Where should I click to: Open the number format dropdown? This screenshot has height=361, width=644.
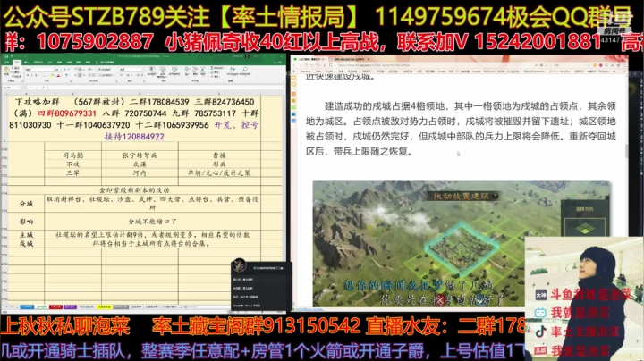pos(142,70)
